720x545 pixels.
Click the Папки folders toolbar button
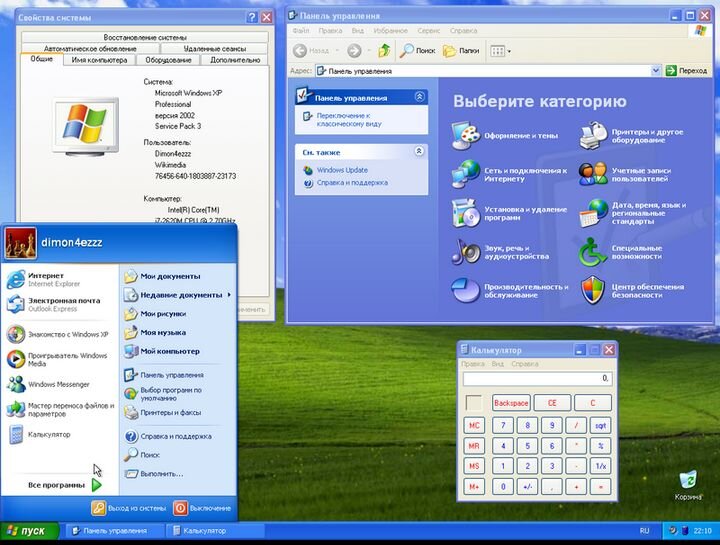[461, 51]
